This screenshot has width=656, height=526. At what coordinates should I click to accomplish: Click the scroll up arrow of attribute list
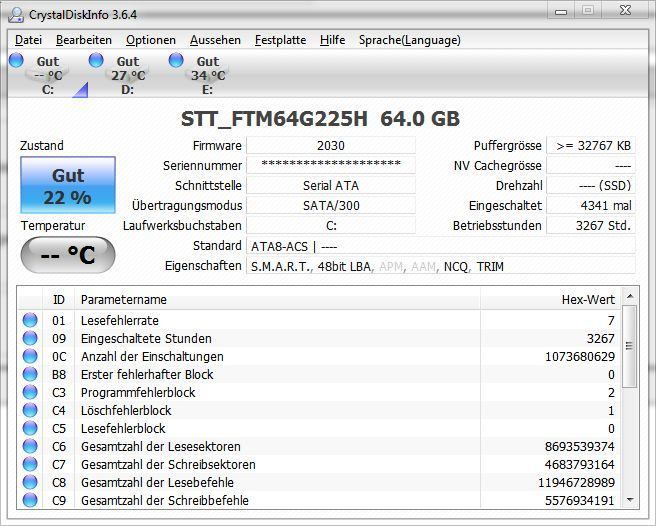click(630, 297)
